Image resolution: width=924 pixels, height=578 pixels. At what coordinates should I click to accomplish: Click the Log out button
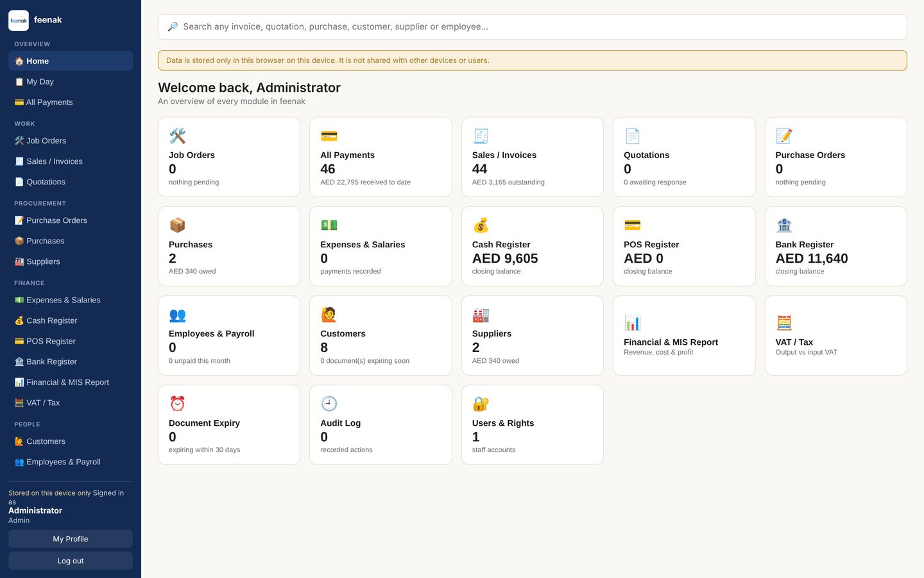(71, 561)
